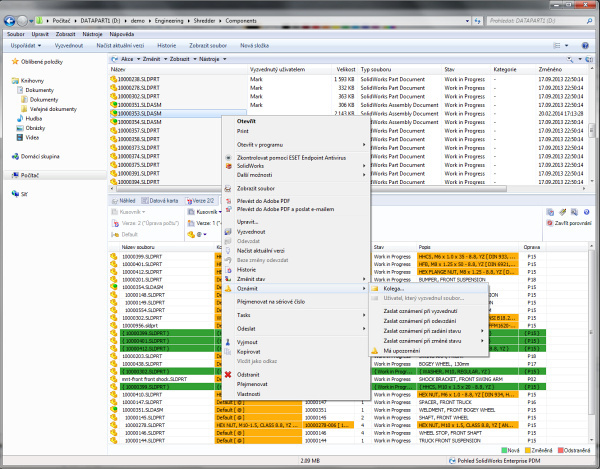Click the Zobrazit soubor menu icon

point(228,188)
